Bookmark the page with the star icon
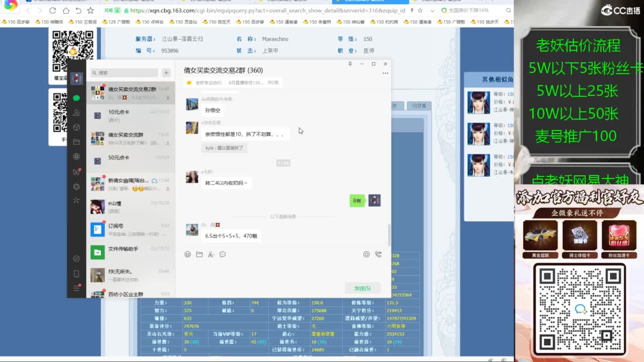Screen dimensions: 644x362 [91, 10]
